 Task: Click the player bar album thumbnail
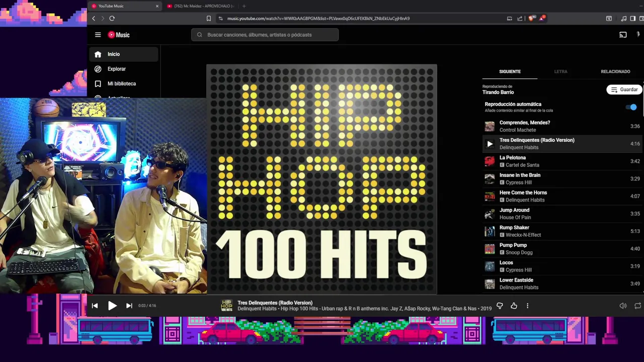(x=226, y=306)
